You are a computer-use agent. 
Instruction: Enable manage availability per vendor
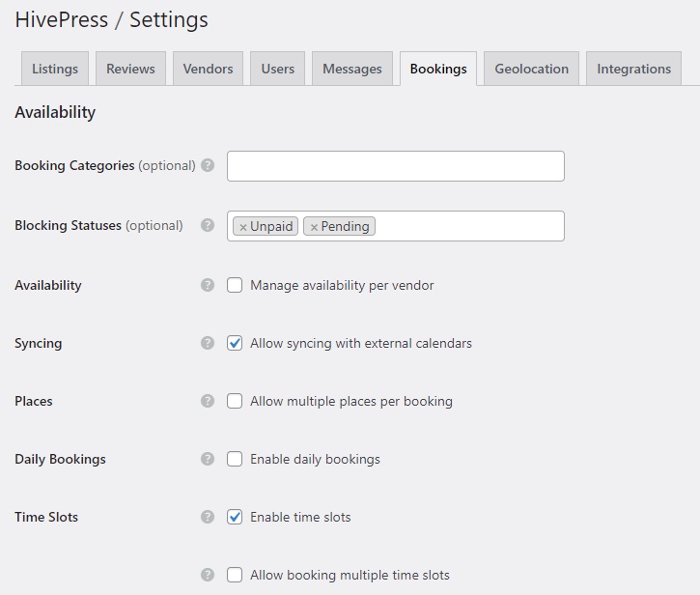coord(235,285)
